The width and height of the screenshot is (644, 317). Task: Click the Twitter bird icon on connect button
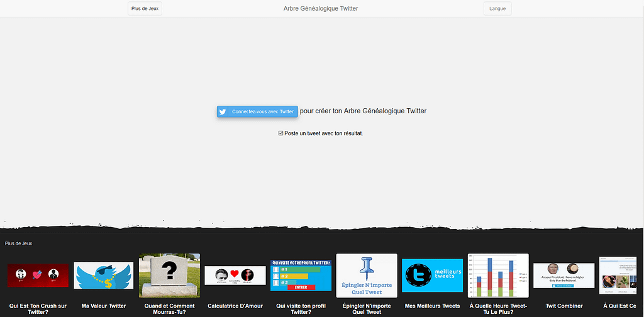click(223, 112)
